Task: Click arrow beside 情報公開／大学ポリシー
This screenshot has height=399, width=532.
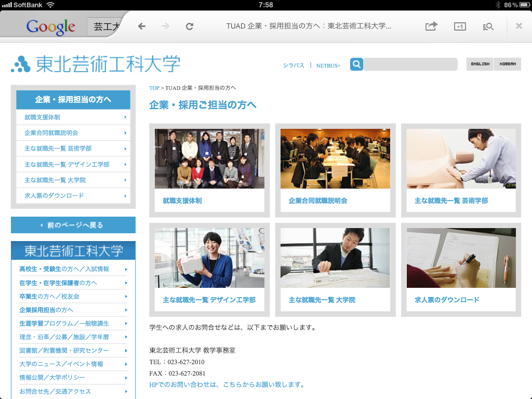Action: 126,378
